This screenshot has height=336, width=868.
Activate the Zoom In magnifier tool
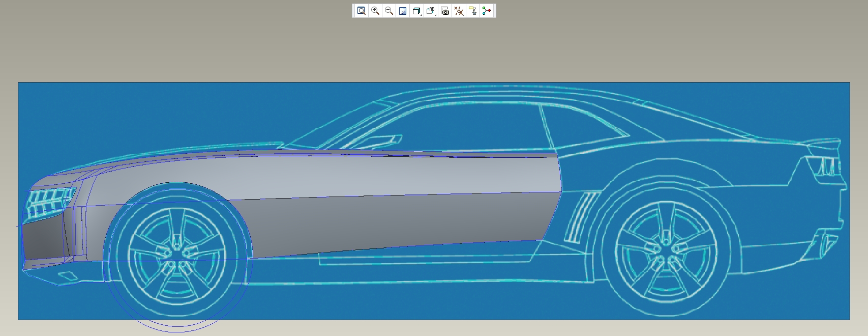(375, 11)
